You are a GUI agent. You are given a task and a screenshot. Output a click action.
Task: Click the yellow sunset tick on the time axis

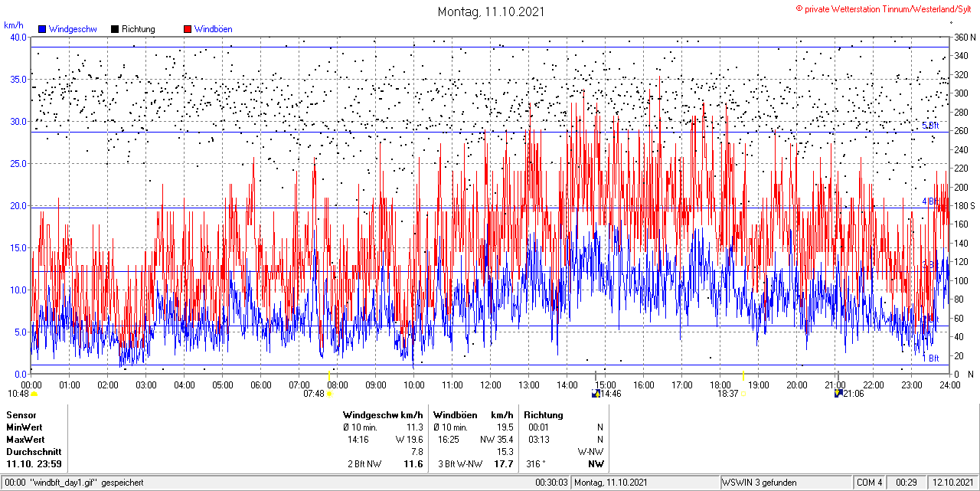coord(743,375)
